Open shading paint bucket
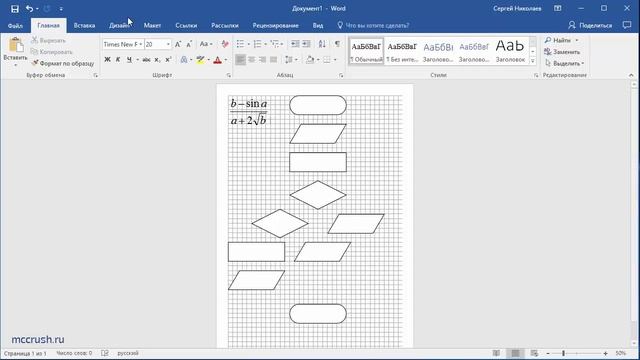The image size is (640, 360). (310, 60)
